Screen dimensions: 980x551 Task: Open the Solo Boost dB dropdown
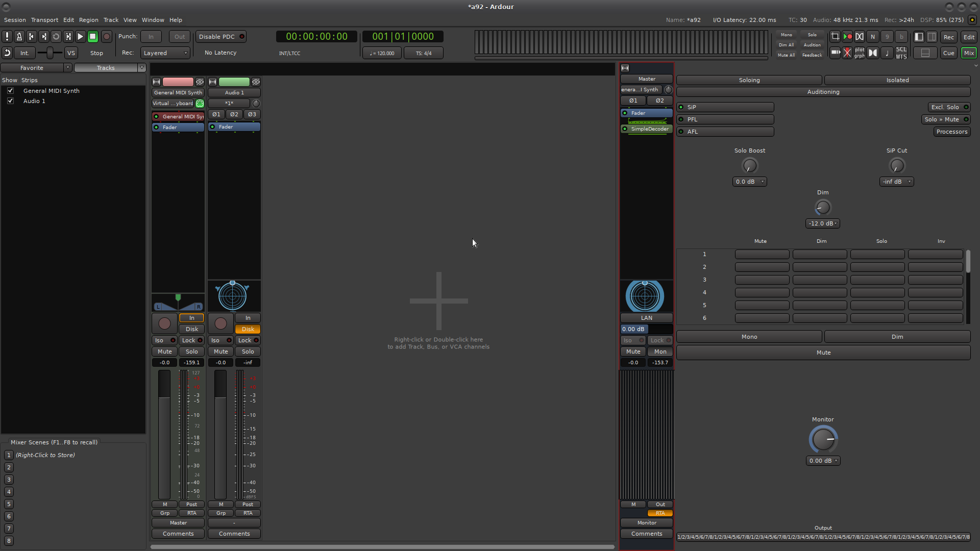pos(749,182)
